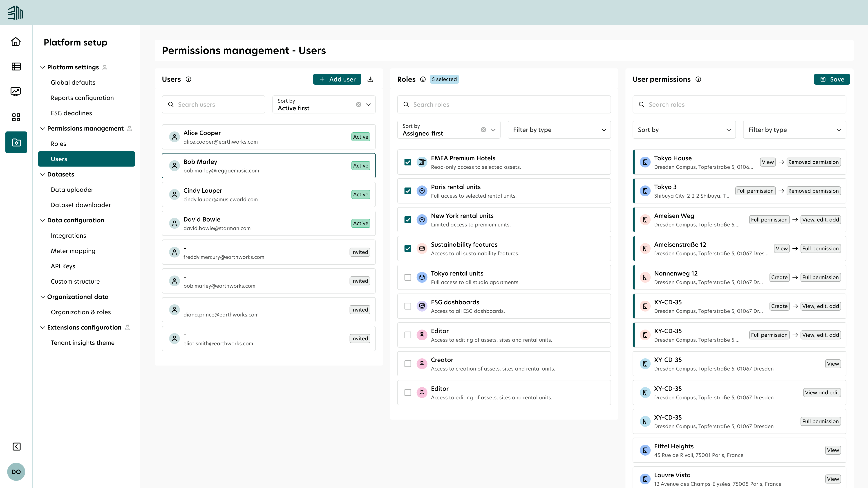Open Tenant insights theme menu item

point(83,343)
